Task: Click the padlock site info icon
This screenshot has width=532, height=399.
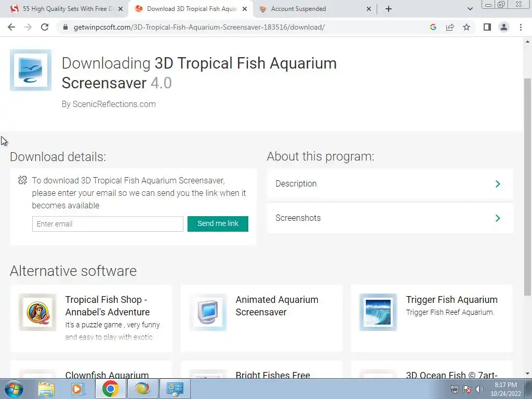Action: pyautogui.click(x=65, y=27)
